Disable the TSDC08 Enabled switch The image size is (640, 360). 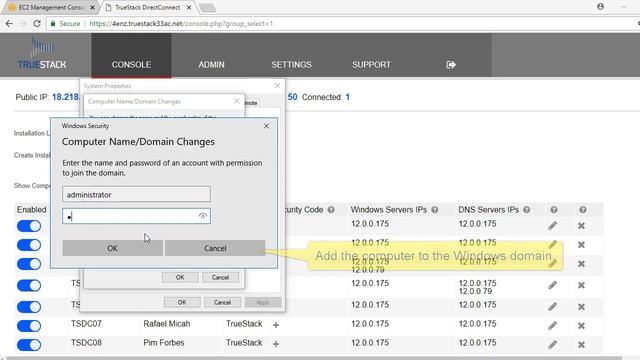pyautogui.click(x=29, y=345)
